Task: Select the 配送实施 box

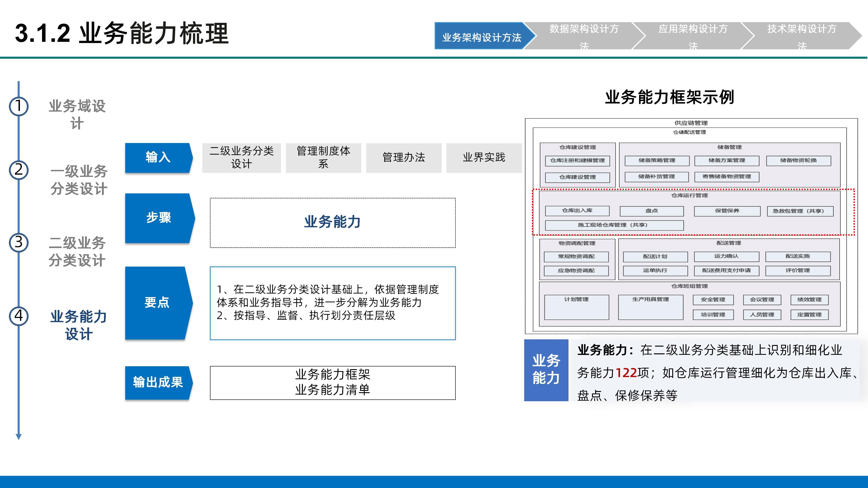Action: click(798, 257)
